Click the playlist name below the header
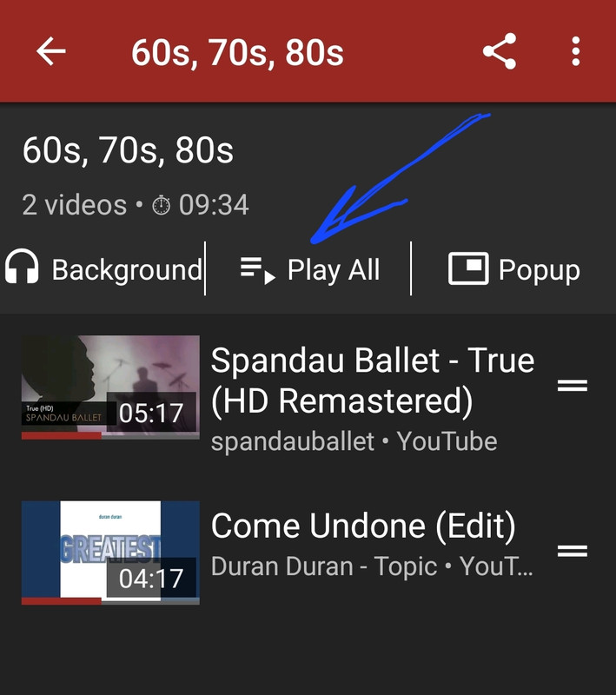The height and width of the screenshot is (695, 616). pos(128,150)
